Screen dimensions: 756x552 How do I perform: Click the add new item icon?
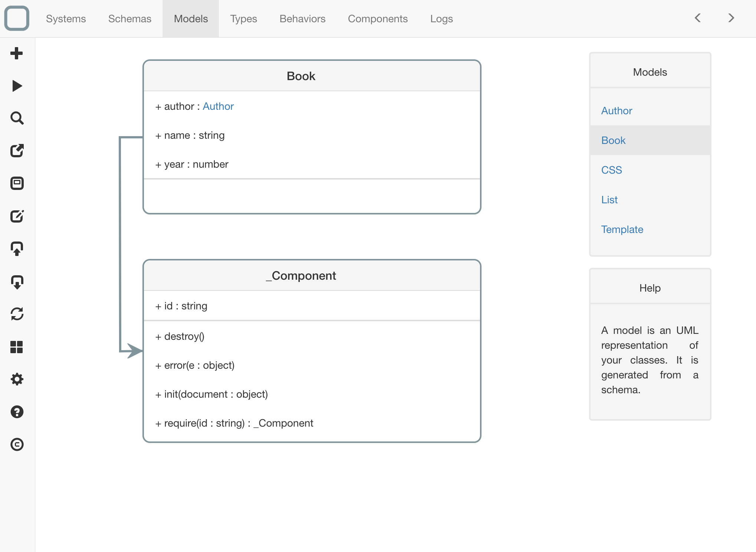click(17, 53)
